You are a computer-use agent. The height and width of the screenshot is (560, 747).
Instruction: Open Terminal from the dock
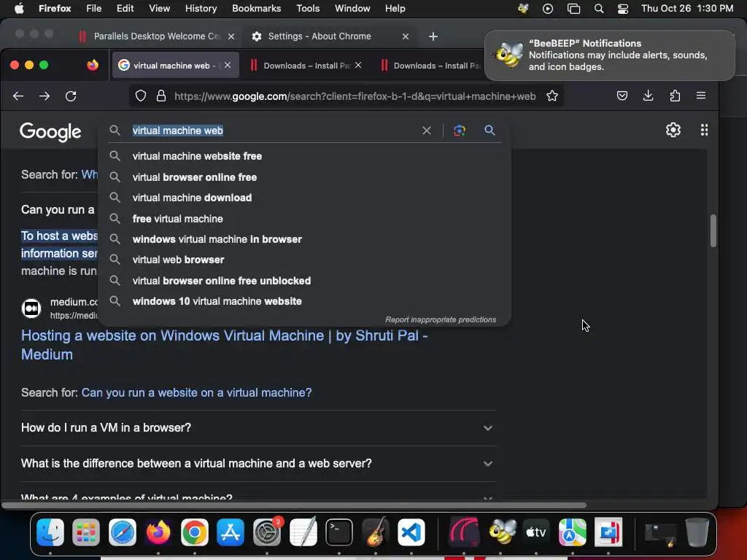[339, 532]
